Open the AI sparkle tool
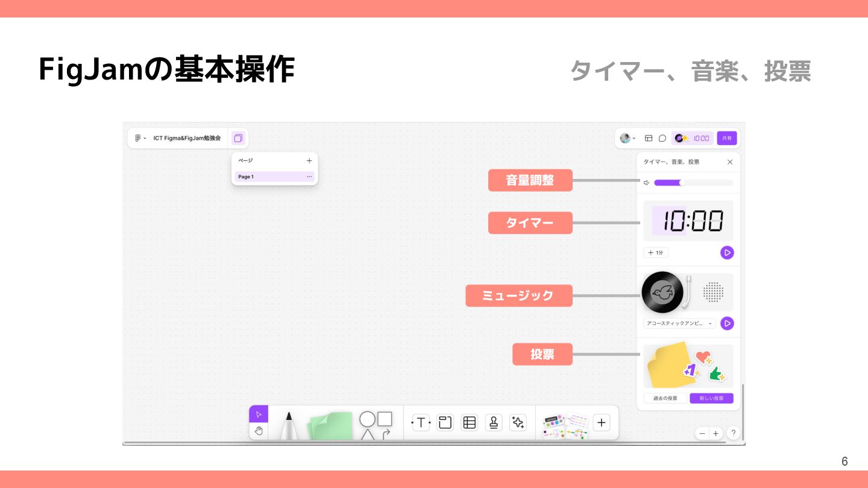Screen dimensions: 868x488 pyautogui.click(x=518, y=422)
